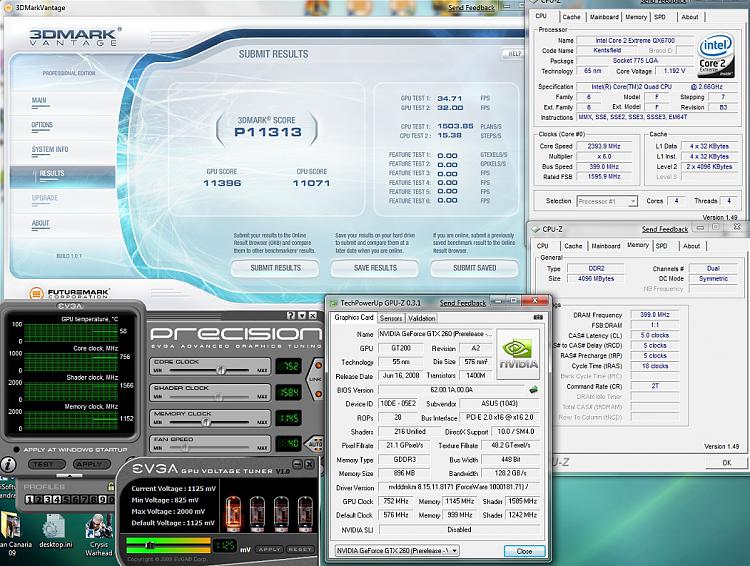Click Send Feedback link in GPU-Z title

coord(463,303)
